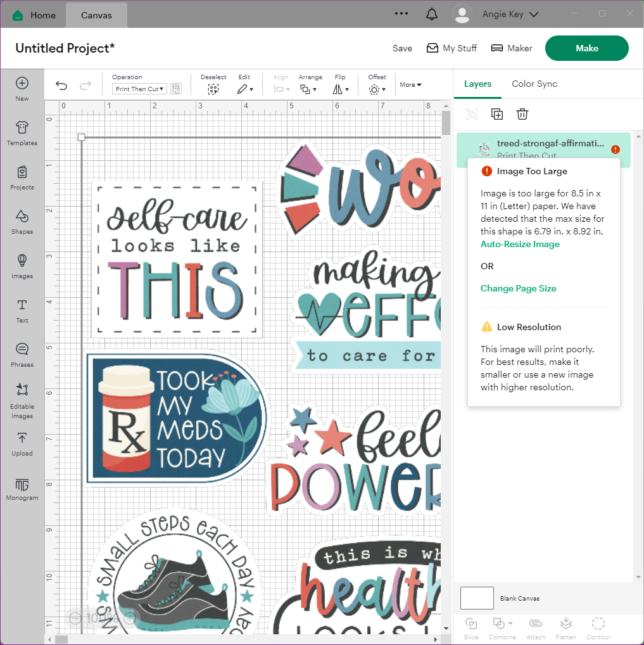Screen dimensions: 644x645
Task: Open the Templates panel
Action: [22, 132]
